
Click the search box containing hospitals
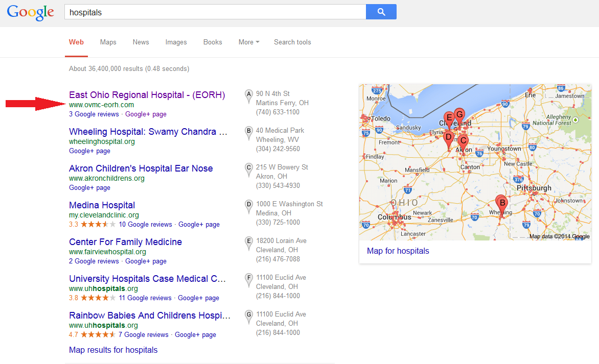(215, 12)
